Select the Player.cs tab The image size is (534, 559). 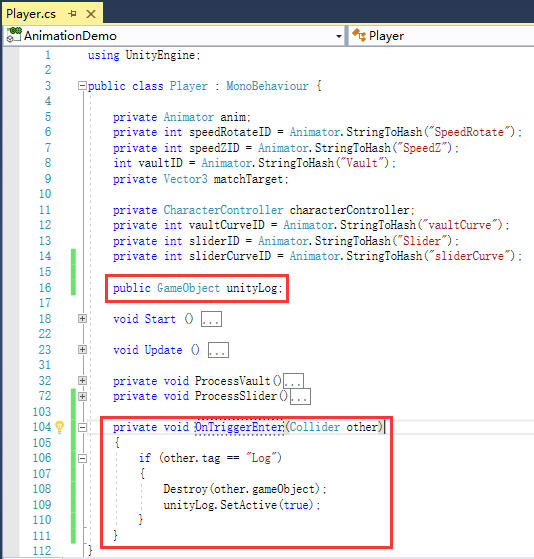[31, 14]
